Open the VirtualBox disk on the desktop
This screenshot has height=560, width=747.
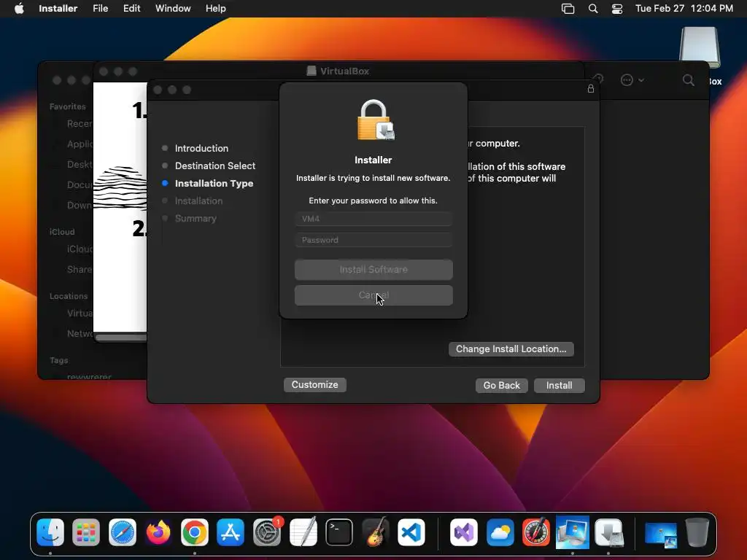700,47
